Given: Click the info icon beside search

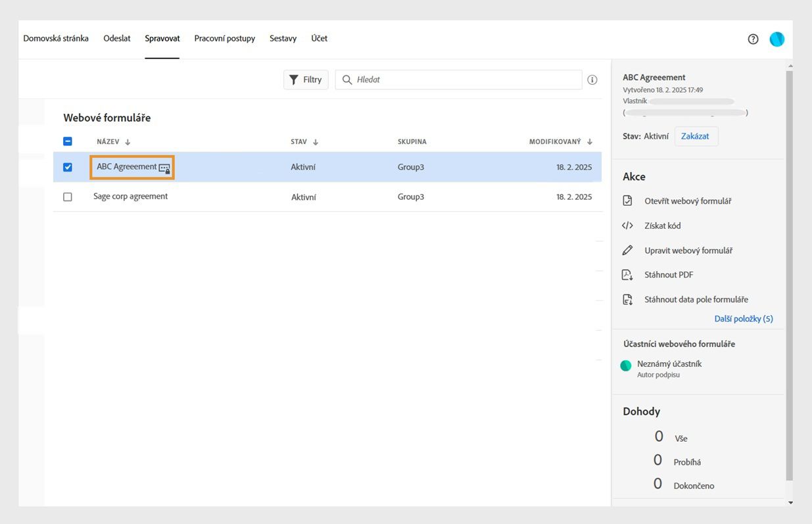Looking at the screenshot, I should 592,80.
